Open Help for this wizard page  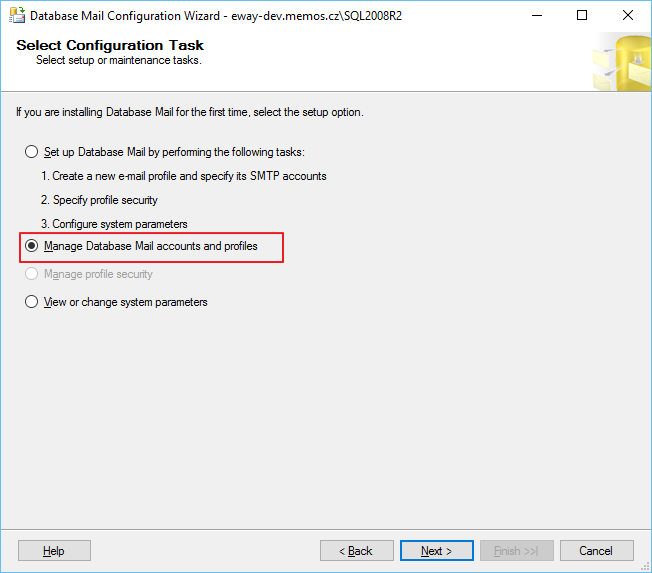(54, 551)
